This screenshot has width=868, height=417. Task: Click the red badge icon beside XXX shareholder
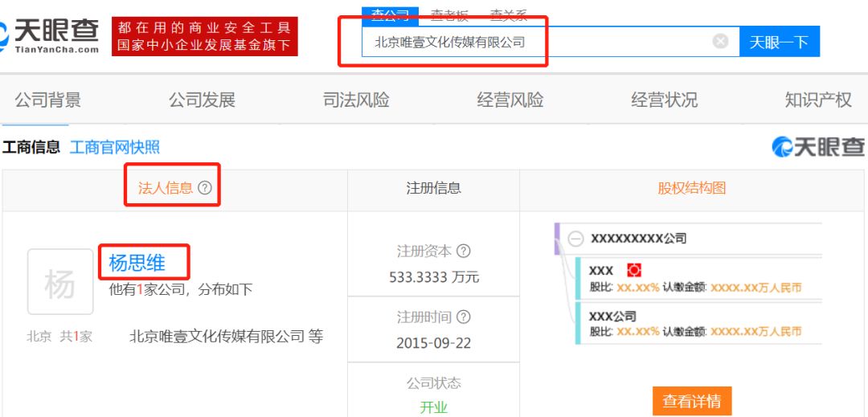point(634,270)
